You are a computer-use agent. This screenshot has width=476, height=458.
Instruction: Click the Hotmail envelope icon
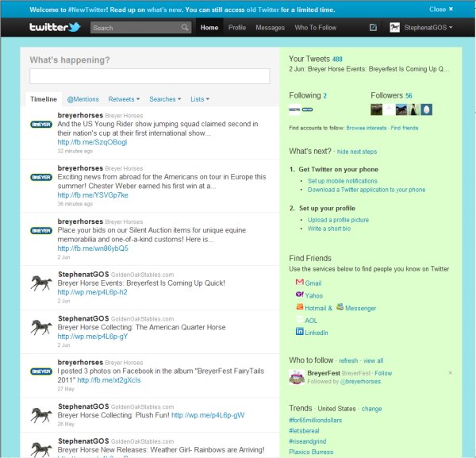[x=300, y=306]
